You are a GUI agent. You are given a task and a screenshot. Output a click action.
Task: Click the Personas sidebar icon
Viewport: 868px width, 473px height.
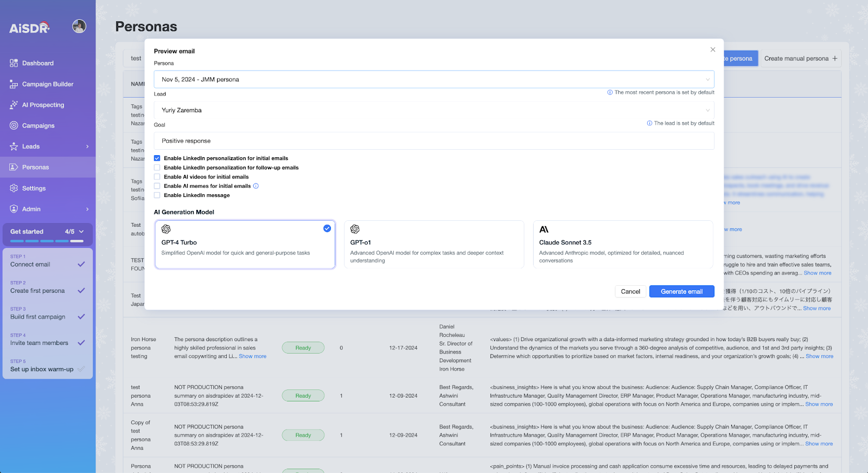coord(14,167)
